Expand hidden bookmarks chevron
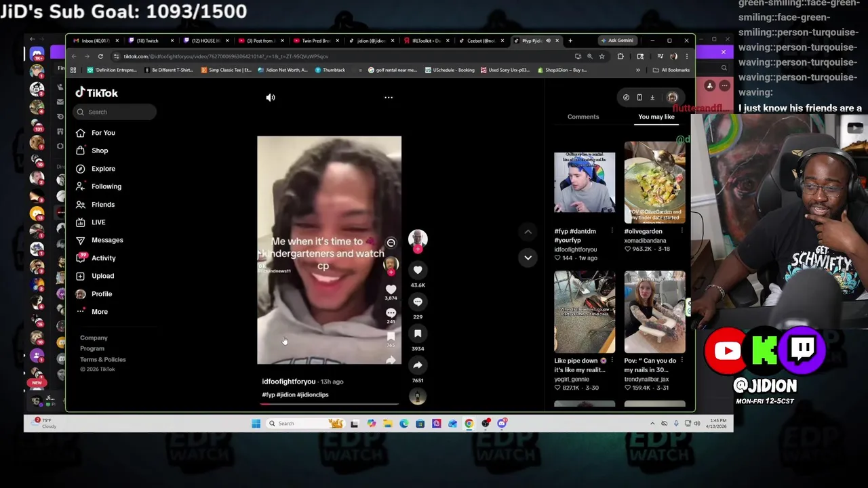Viewport: 868px width, 488px height. pos(637,70)
